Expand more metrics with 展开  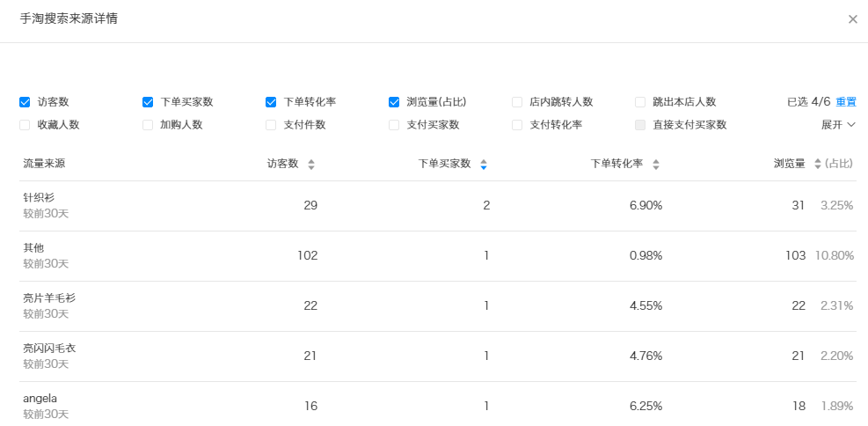click(x=838, y=125)
